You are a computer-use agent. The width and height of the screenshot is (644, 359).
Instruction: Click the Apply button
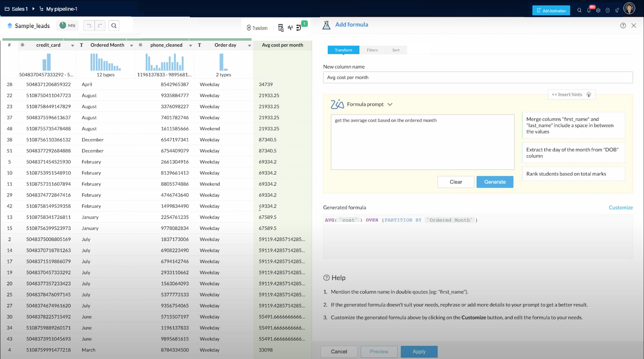pyautogui.click(x=419, y=352)
